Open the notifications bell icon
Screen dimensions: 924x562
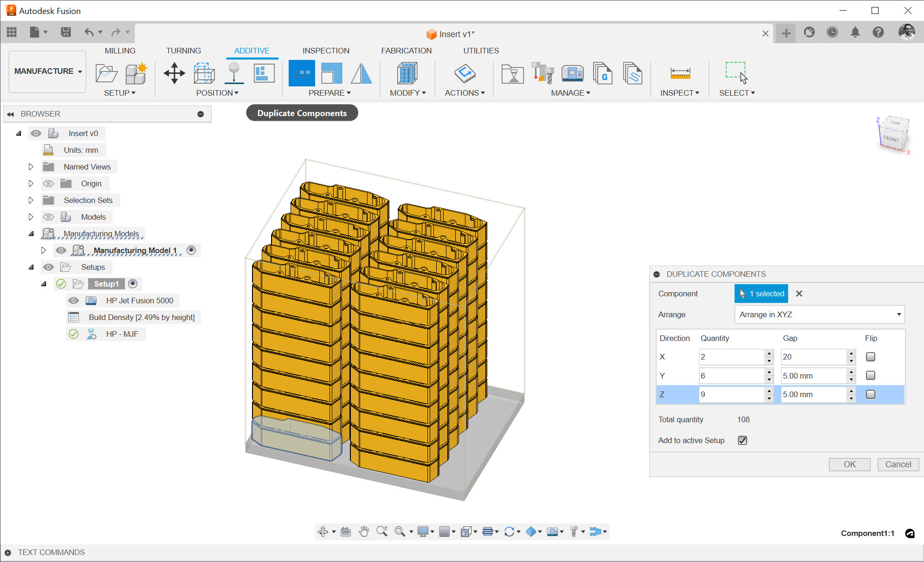pyautogui.click(x=855, y=32)
